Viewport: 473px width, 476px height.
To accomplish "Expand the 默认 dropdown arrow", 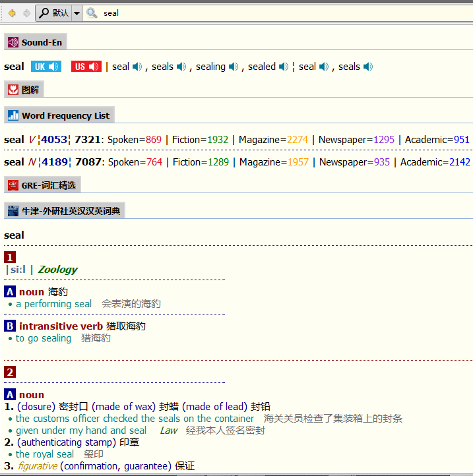I will pos(77,13).
